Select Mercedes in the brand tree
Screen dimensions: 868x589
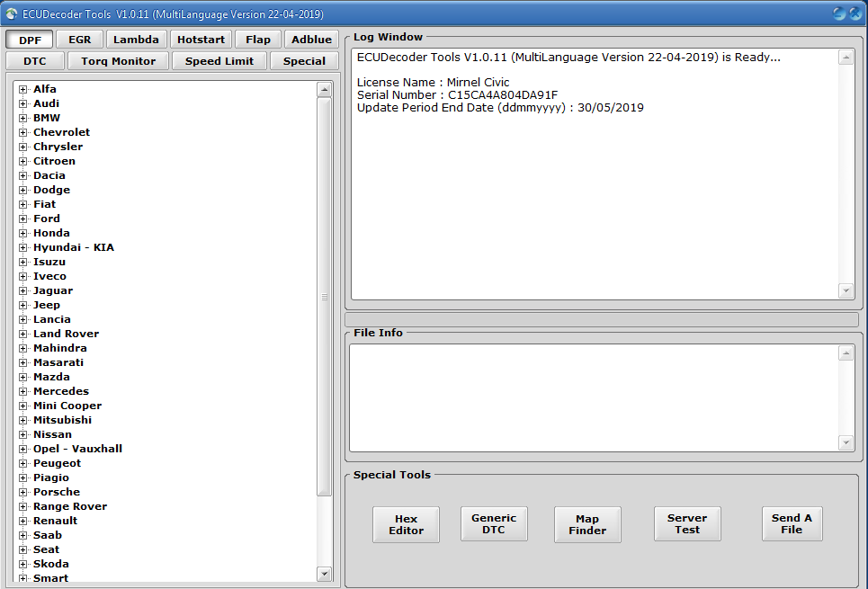61,391
